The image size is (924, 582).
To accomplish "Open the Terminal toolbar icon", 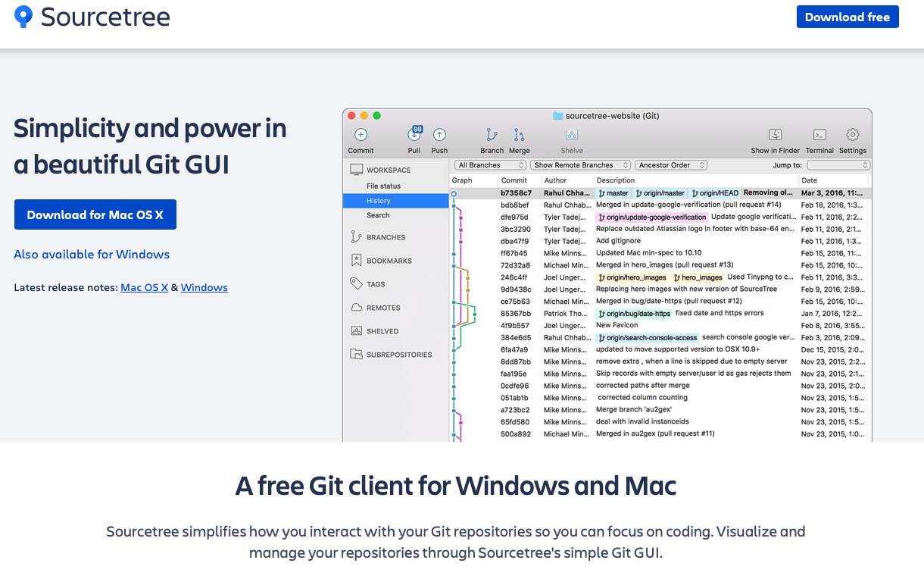I will [819, 135].
